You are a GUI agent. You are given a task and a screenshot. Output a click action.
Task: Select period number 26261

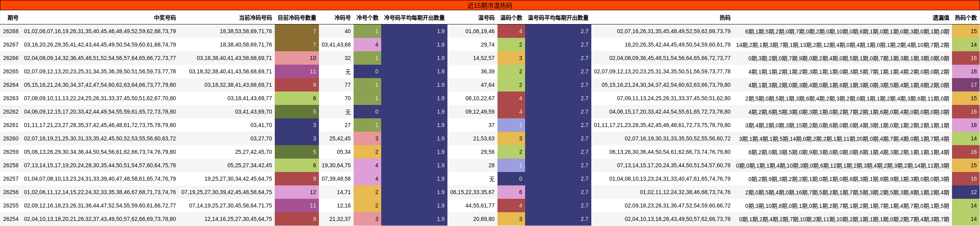click(x=11, y=125)
